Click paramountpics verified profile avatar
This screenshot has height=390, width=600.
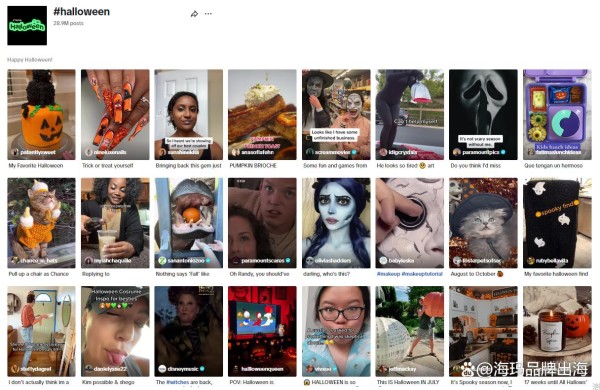click(456, 152)
